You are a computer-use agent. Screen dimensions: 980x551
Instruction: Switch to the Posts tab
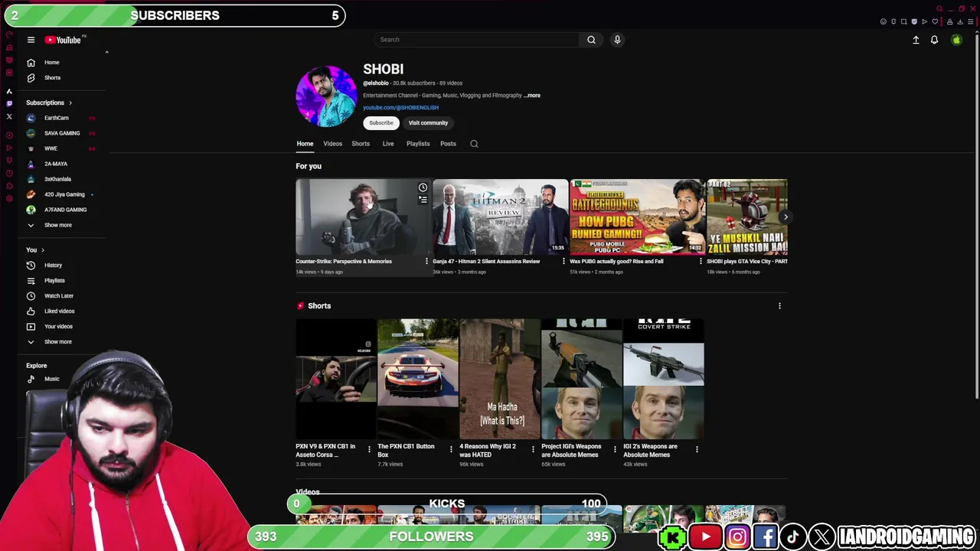tap(448, 144)
